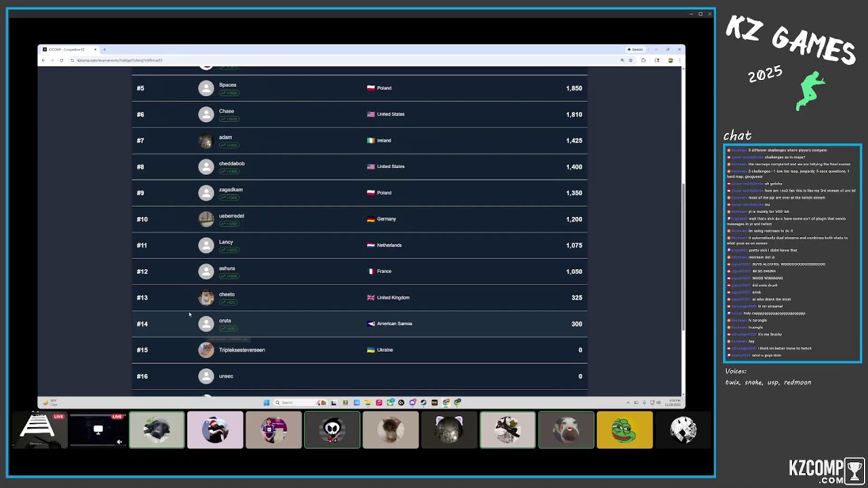Select the railway track live stream thumbnail
Screen dimensions: 868x488
(39, 430)
